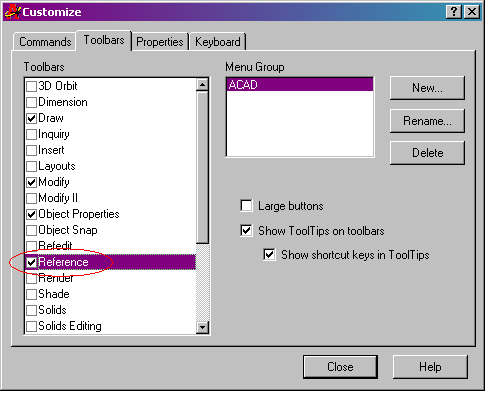487x393 pixels.
Task: Check the Object Snap toolbar box
Action: tap(31, 230)
